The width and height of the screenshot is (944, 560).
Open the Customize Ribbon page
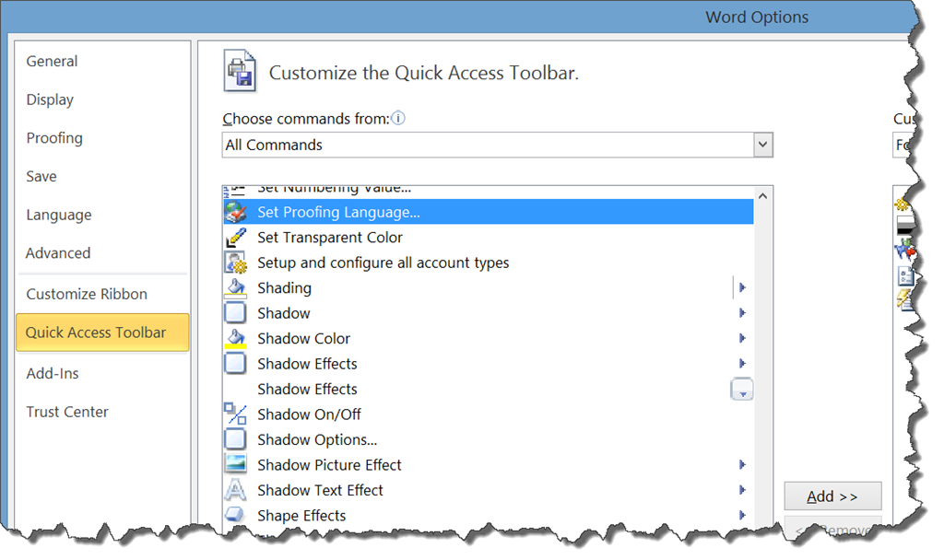[x=87, y=294]
